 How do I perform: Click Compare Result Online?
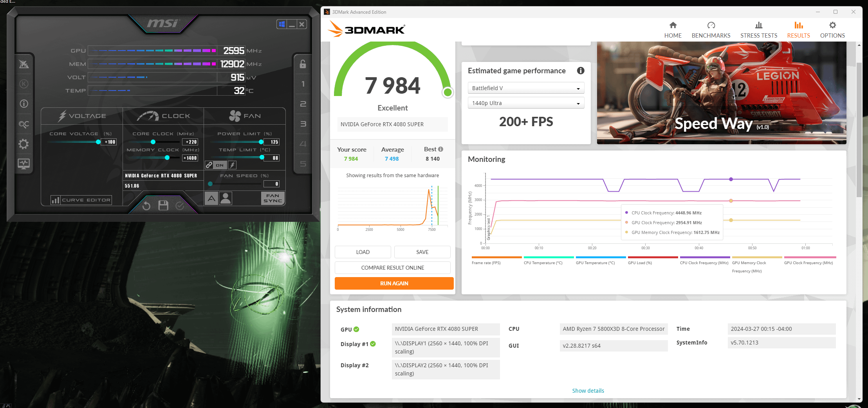point(393,268)
